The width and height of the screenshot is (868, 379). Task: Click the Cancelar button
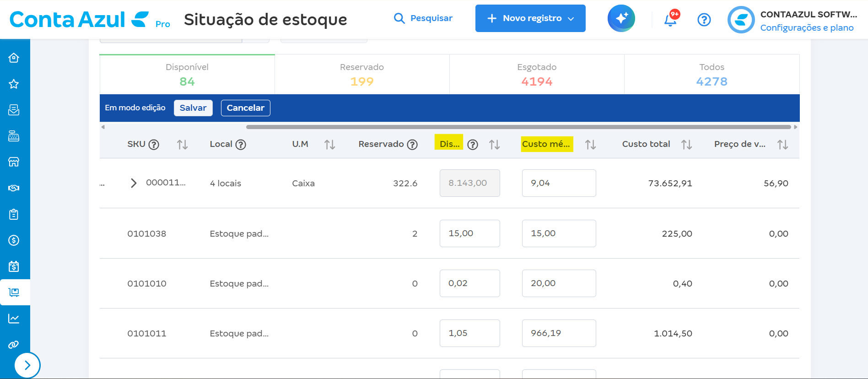point(246,108)
